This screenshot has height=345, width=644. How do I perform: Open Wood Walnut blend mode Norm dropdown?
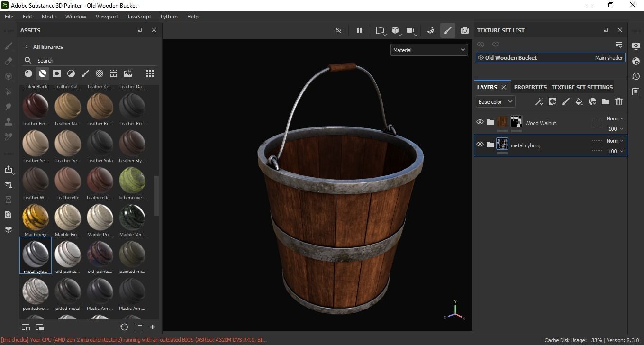tap(615, 118)
